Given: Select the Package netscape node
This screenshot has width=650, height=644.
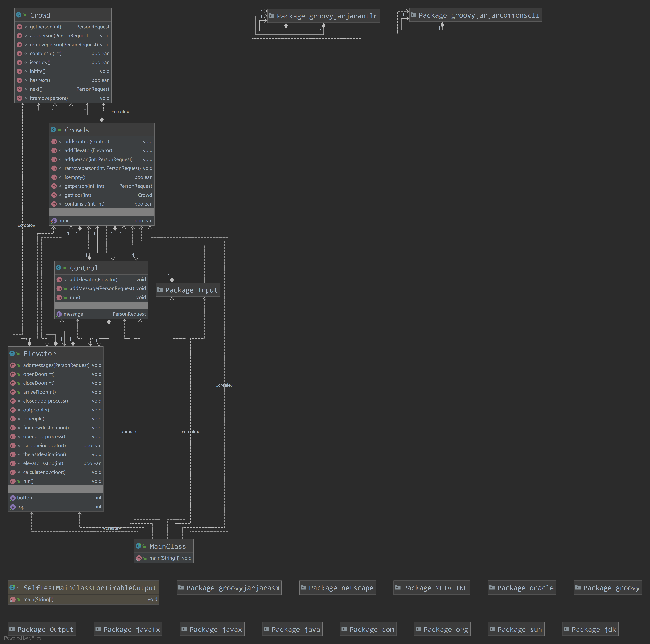Looking at the screenshot, I should coord(337,588).
